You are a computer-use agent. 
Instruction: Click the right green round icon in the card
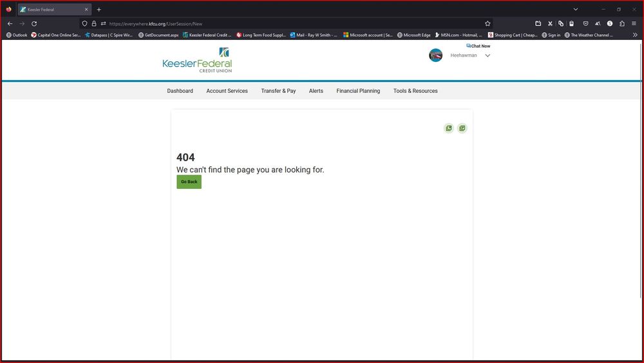[x=462, y=128]
